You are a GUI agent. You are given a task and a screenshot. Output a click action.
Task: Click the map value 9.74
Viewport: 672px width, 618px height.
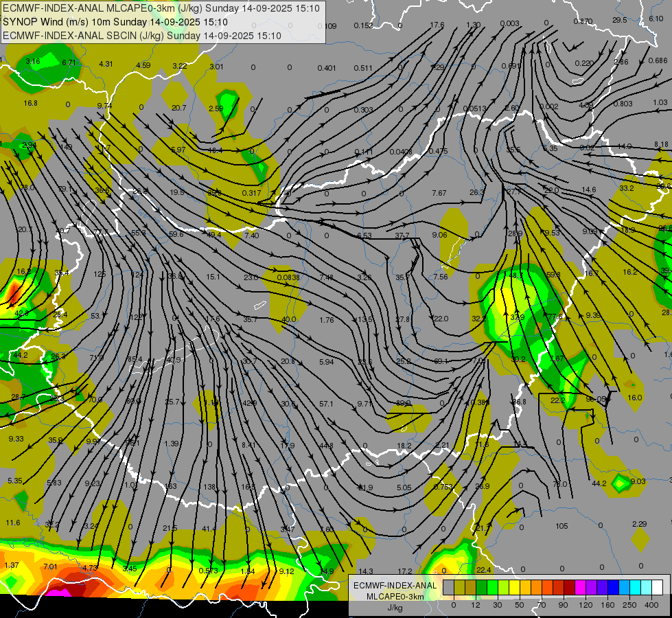point(104,106)
